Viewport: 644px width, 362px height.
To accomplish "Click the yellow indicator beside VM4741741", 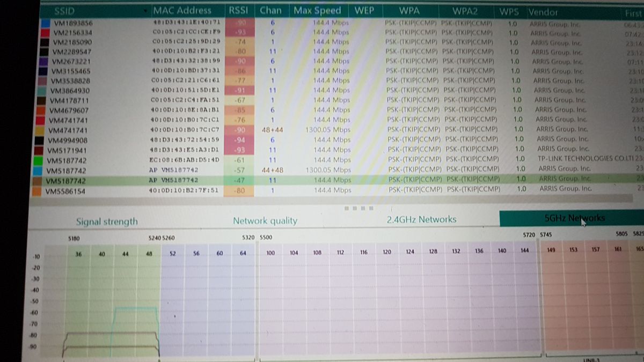I will click(43, 129).
